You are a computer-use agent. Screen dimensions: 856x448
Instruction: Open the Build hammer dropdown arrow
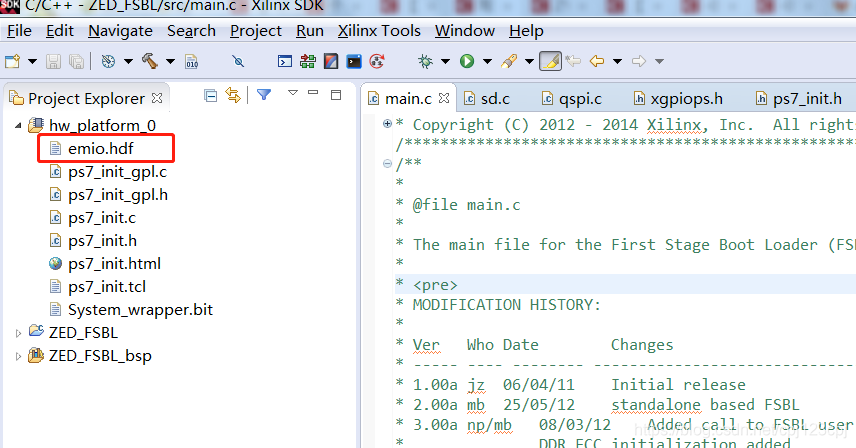(170, 61)
